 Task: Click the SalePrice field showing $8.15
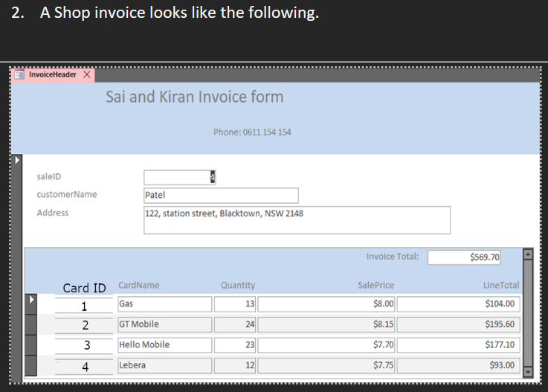coord(326,324)
